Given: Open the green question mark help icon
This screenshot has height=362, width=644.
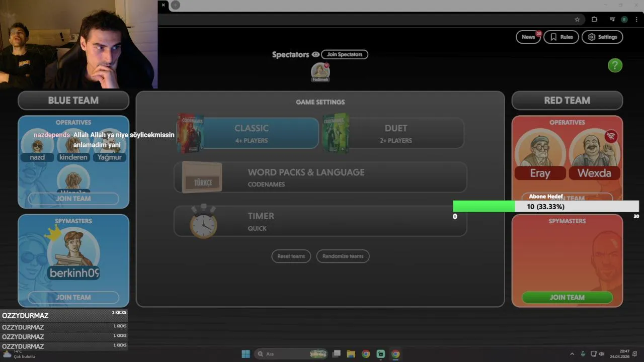Looking at the screenshot, I should [x=615, y=65].
